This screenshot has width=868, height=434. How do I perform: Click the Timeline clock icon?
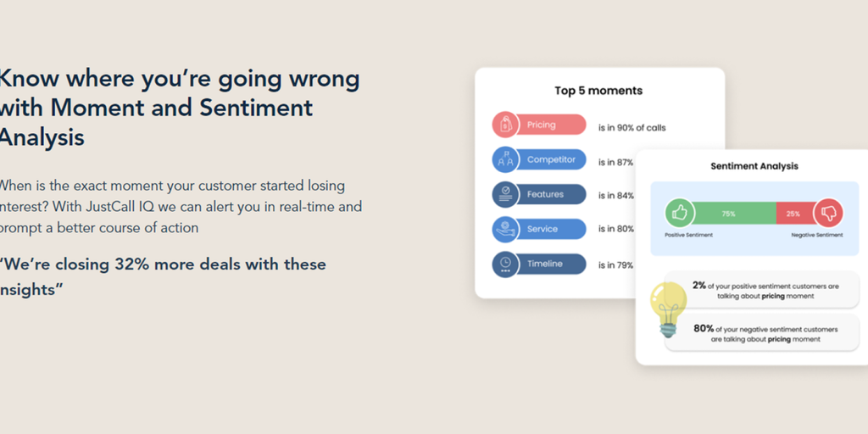coord(506,264)
